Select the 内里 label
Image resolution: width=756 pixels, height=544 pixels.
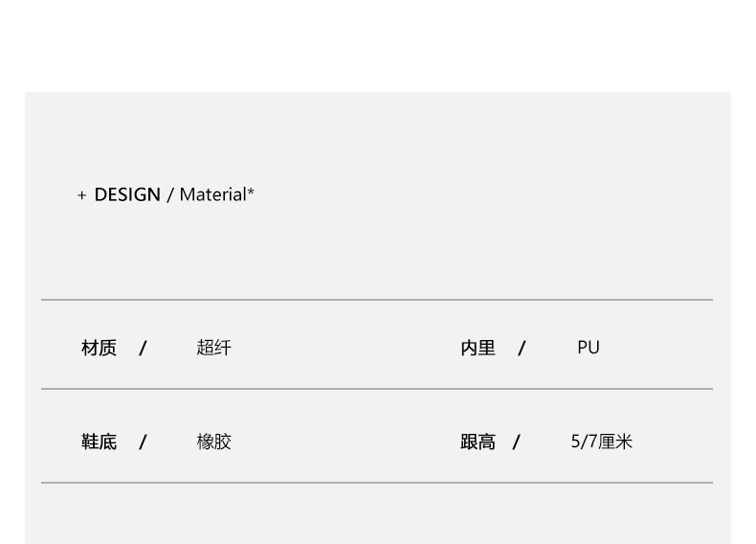click(x=478, y=348)
